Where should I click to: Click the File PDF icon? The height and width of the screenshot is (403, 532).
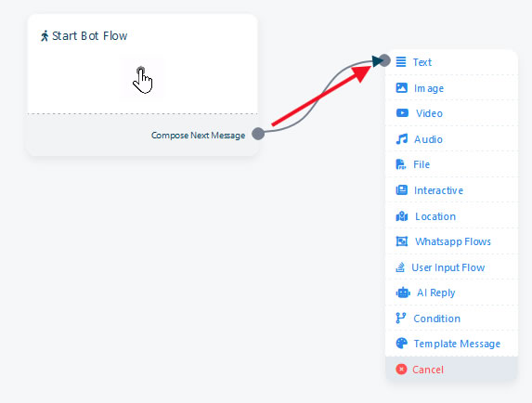point(401,164)
